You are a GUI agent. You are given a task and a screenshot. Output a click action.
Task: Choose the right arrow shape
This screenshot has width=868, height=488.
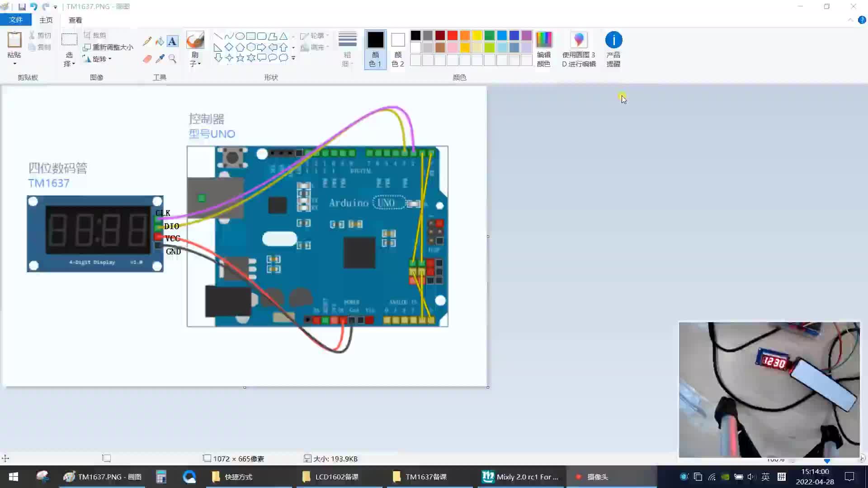[x=262, y=47]
